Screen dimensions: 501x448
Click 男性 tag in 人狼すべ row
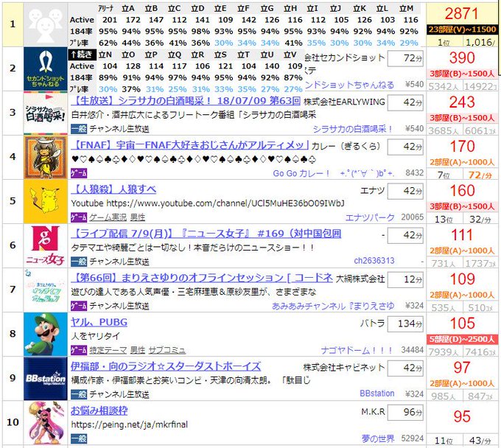(x=138, y=217)
